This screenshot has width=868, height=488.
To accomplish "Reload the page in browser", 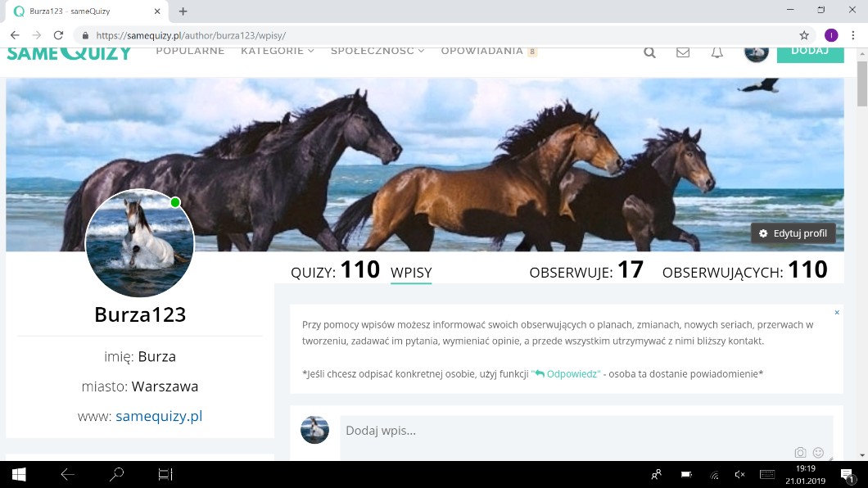I will (x=58, y=35).
